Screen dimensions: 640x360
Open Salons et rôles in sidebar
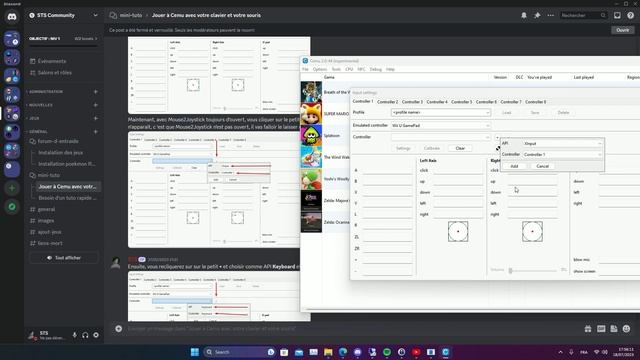[55, 73]
